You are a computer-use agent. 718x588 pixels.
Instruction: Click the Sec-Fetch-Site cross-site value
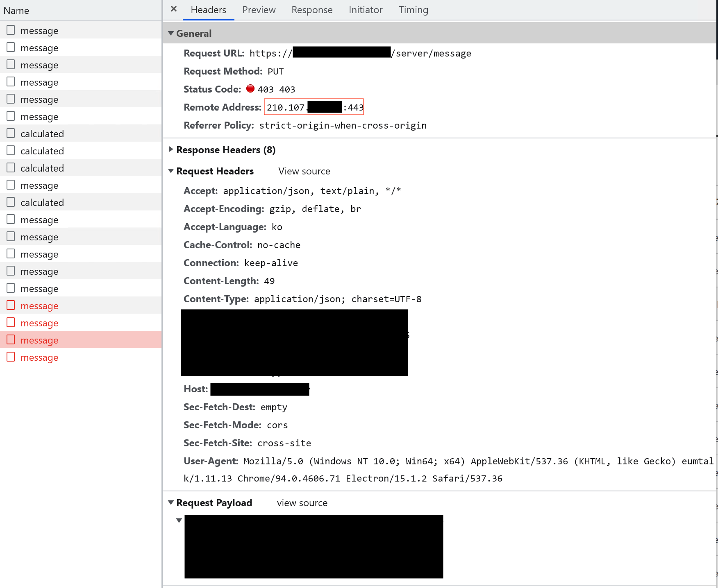(284, 443)
